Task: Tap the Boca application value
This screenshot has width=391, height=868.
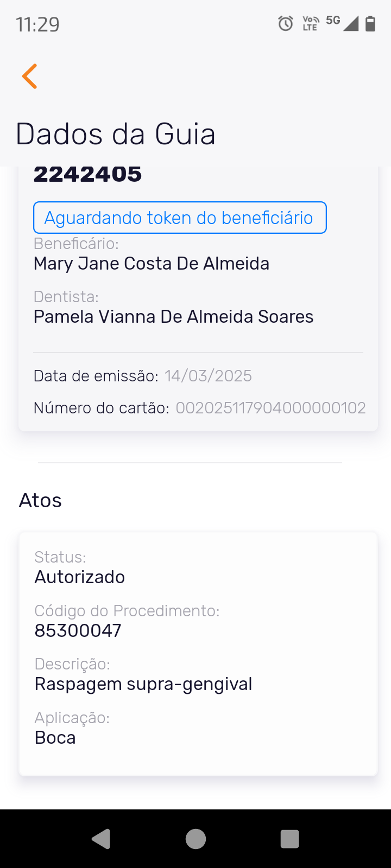Action: point(55,738)
